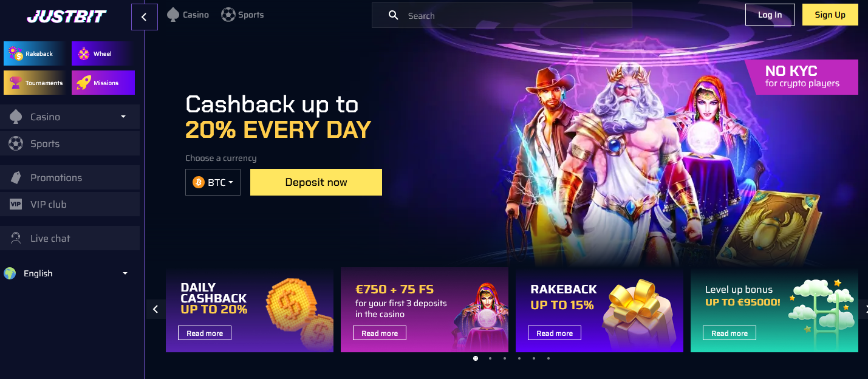
Task: Click the search magnifier icon
Action: click(x=393, y=15)
